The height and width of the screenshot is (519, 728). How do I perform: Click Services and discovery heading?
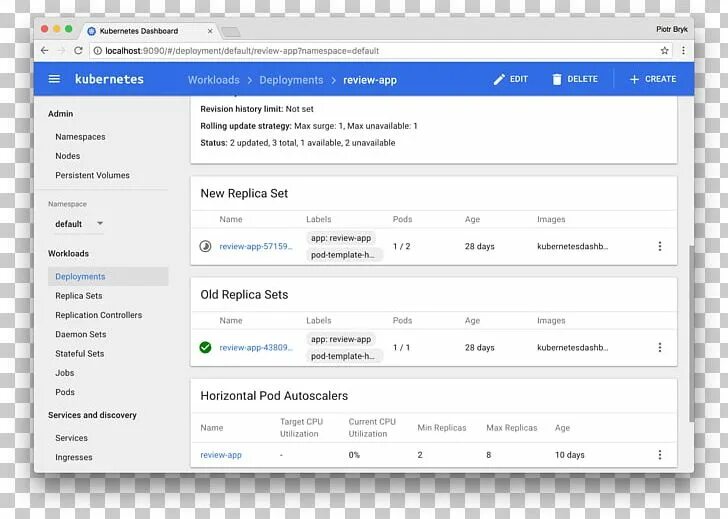click(x=92, y=415)
